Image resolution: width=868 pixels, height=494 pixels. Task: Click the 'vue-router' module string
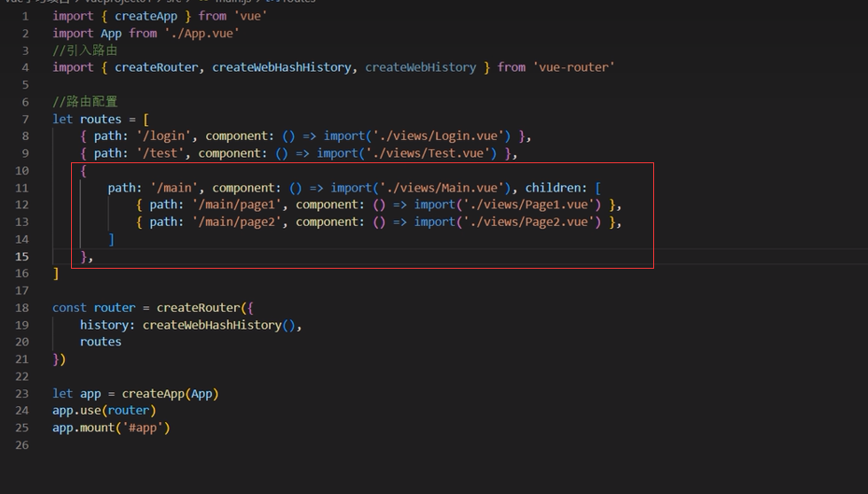[573, 67]
